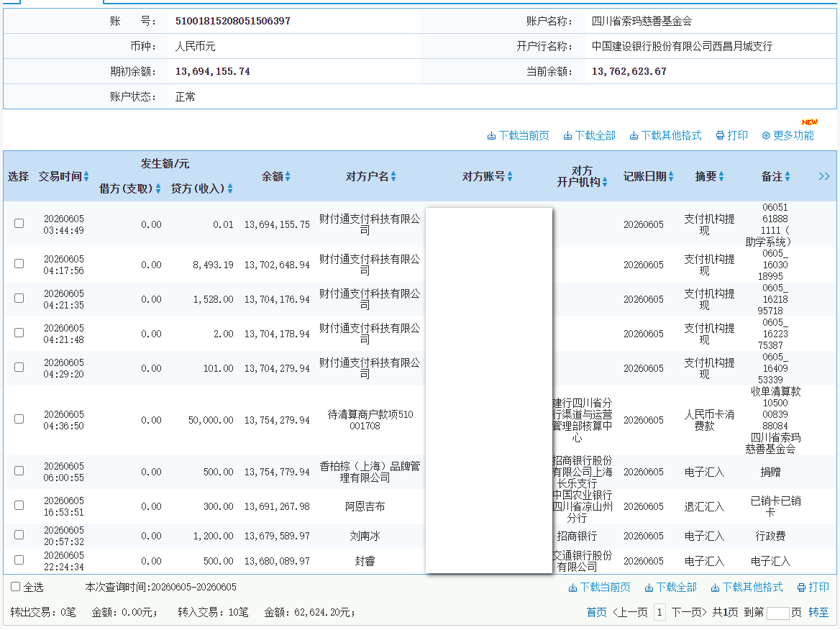Image resolution: width=840 pixels, height=630 pixels.
Task: Sort by 交易时间 arrows
Action: (86, 176)
